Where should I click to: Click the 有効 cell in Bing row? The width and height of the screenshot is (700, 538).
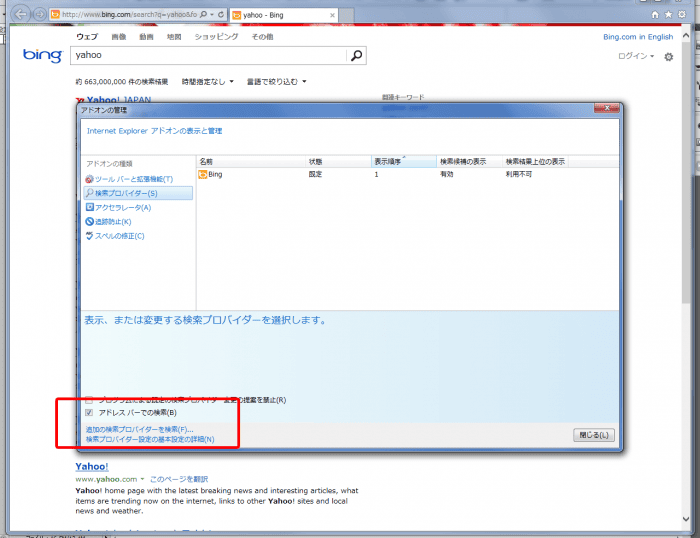pyautogui.click(x=446, y=174)
